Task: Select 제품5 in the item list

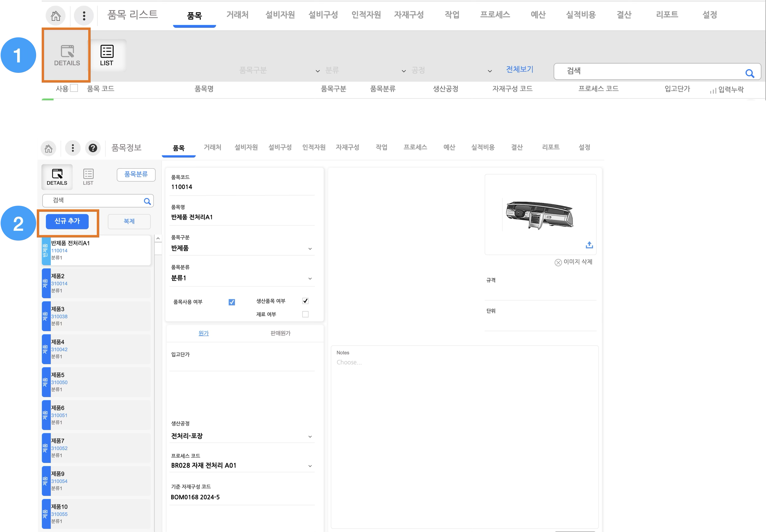Action: click(96, 382)
